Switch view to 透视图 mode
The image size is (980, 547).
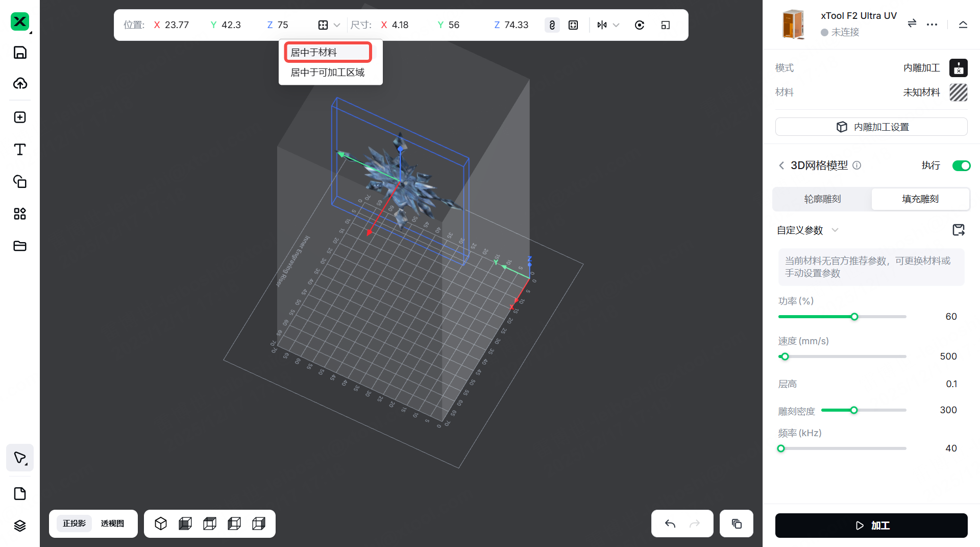coord(113,524)
